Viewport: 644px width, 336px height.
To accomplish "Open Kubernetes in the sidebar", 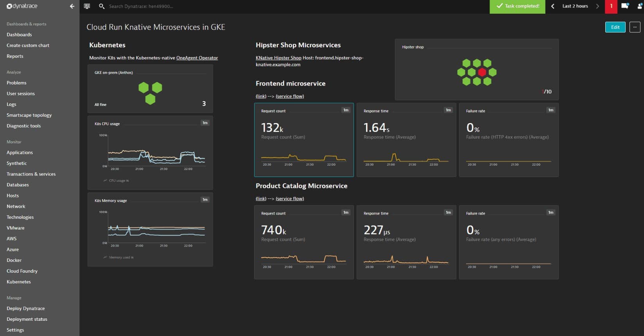I will click(x=18, y=282).
